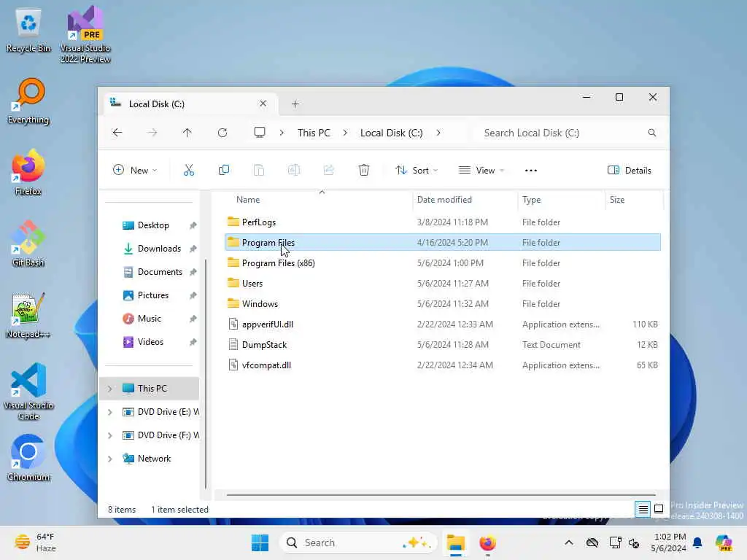Click the Windows Start button
Viewport: 747px width, 560px height.
click(260, 542)
